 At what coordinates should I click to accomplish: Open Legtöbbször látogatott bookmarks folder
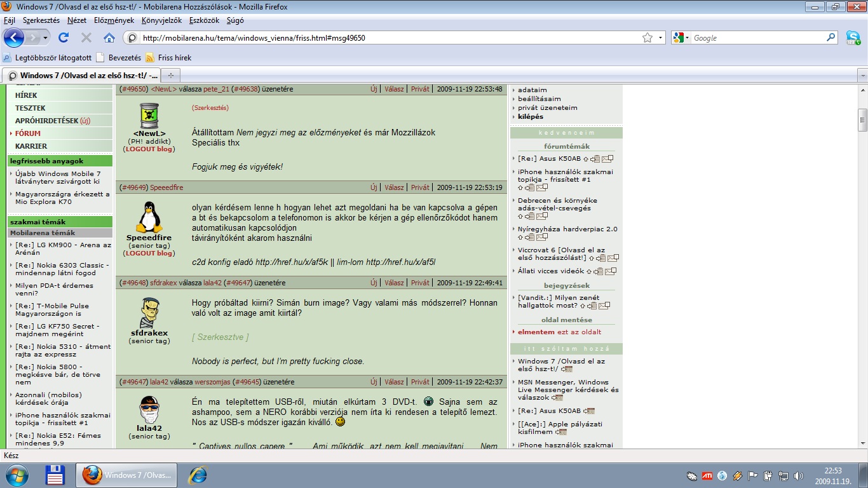click(x=48, y=58)
